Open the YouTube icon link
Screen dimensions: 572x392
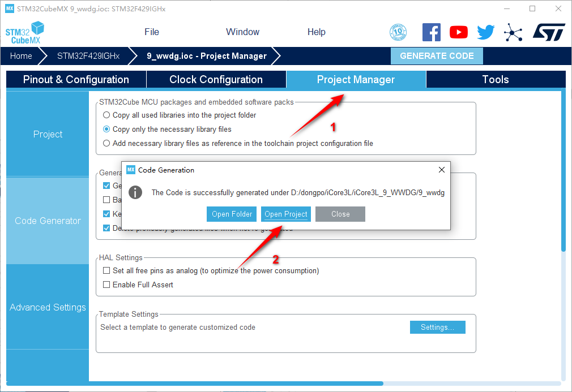click(x=458, y=32)
